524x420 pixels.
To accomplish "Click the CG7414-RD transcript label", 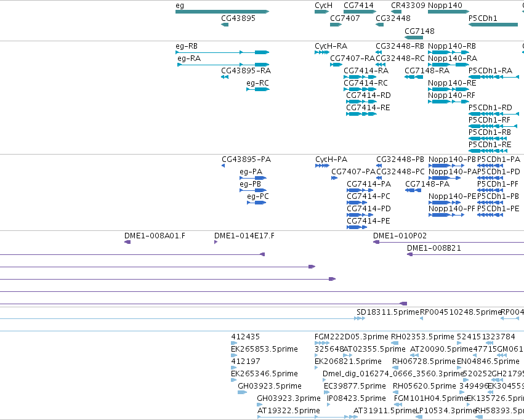I will point(368,95).
